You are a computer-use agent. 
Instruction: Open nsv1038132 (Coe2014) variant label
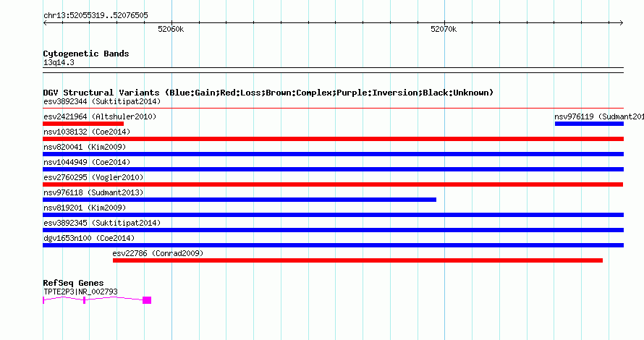87,132
